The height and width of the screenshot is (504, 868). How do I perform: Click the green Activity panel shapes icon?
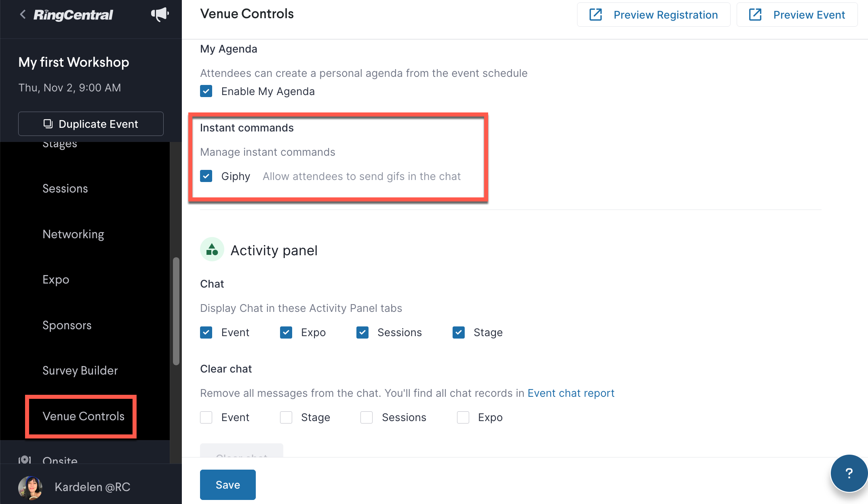coord(212,249)
